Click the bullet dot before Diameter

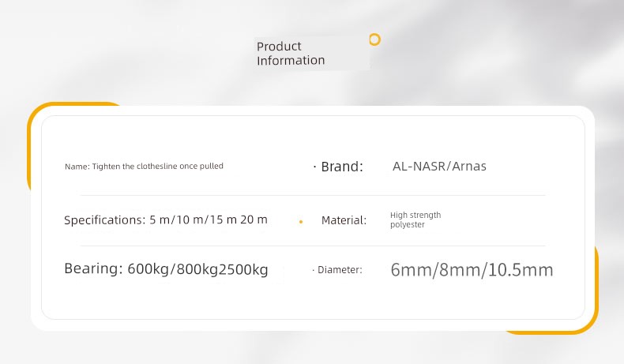pos(313,271)
